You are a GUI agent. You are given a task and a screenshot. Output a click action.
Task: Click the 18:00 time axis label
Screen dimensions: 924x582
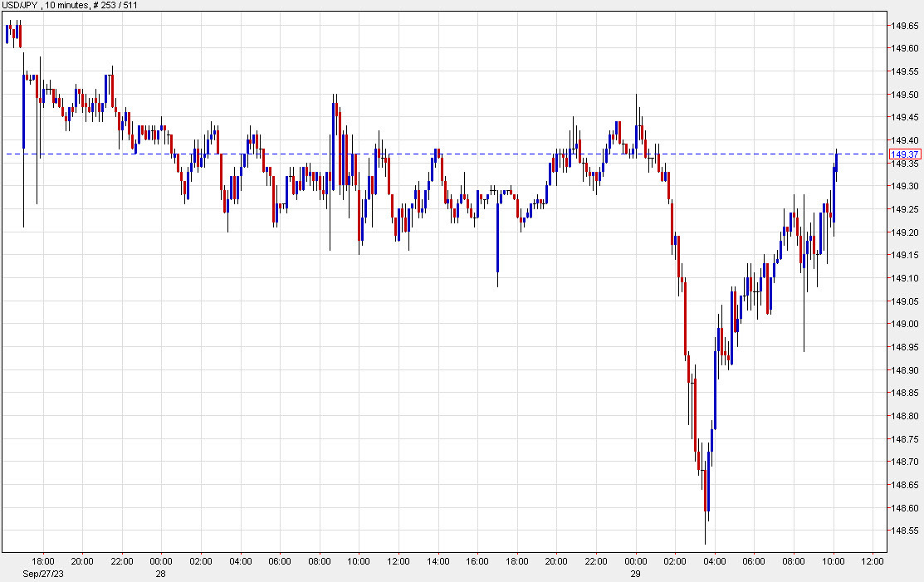coord(43,560)
